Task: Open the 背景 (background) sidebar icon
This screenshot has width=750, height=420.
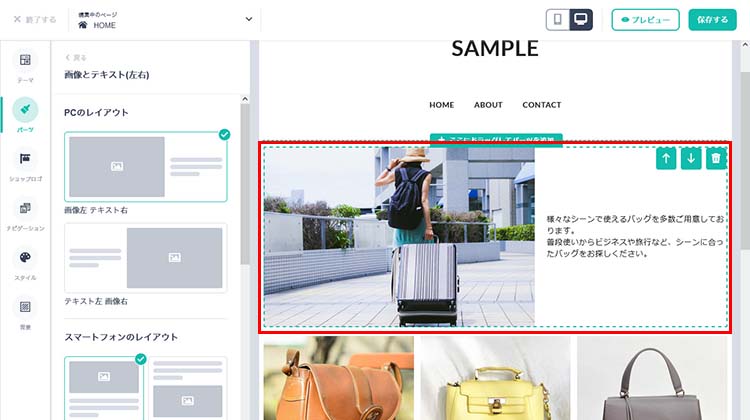Action: 25,307
